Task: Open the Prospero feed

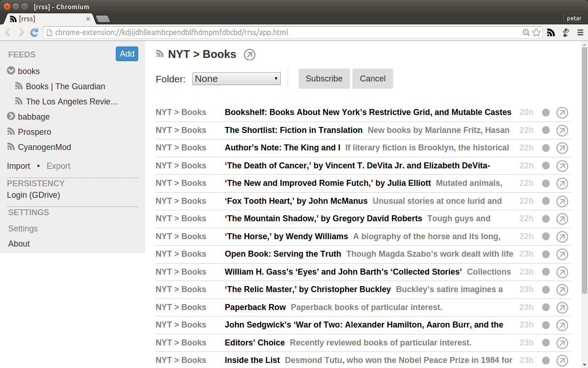Action: pyautogui.click(x=34, y=132)
